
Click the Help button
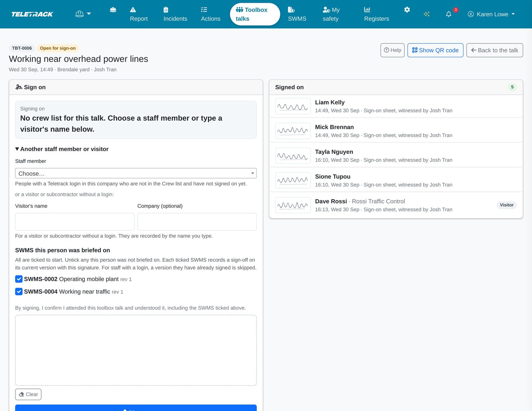click(x=392, y=50)
